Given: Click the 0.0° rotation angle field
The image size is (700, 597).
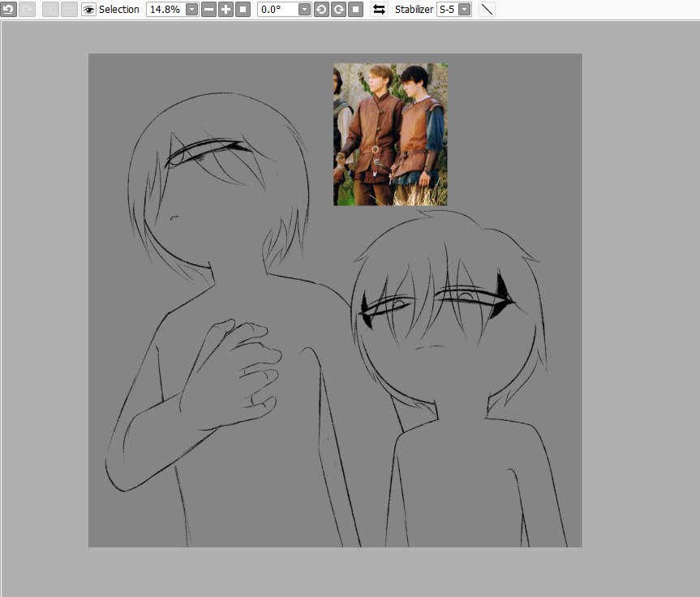Looking at the screenshot, I should pyautogui.click(x=277, y=10).
